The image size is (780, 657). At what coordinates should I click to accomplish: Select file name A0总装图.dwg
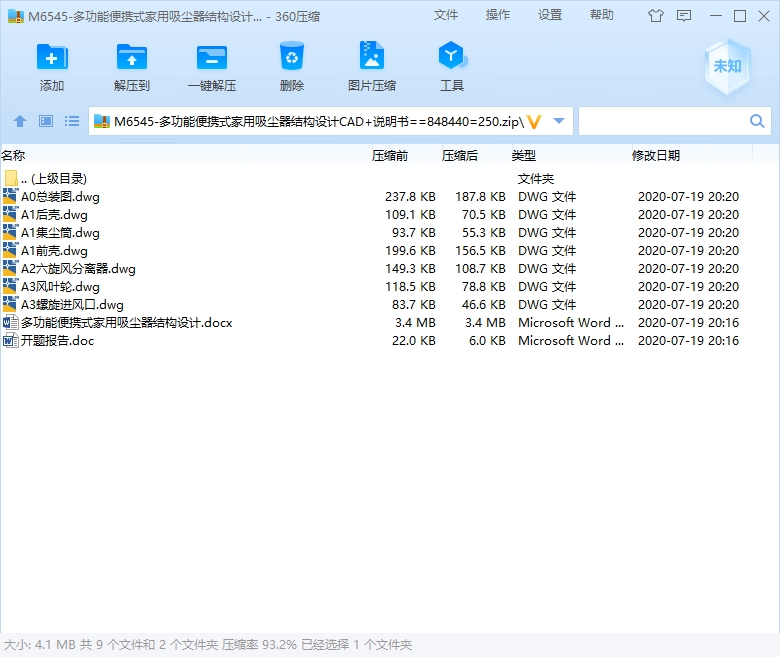pyautogui.click(x=60, y=196)
